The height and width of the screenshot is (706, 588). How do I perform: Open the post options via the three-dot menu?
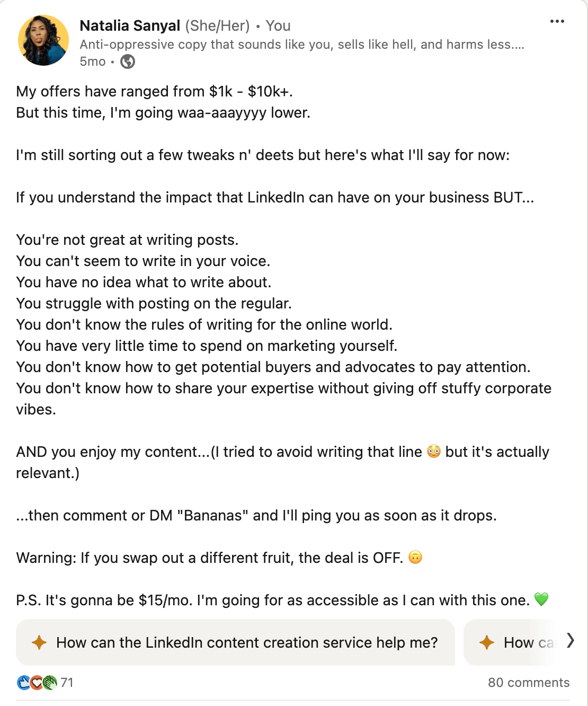click(558, 21)
